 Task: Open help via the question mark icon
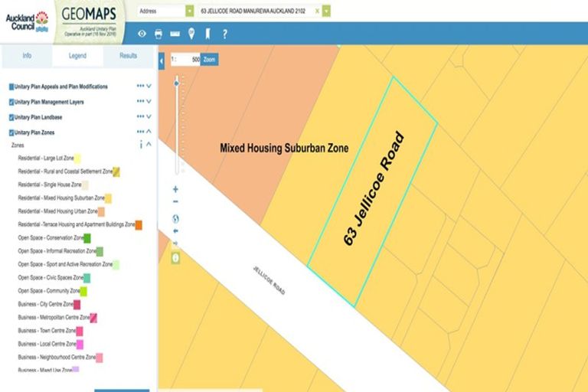(x=224, y=34)
